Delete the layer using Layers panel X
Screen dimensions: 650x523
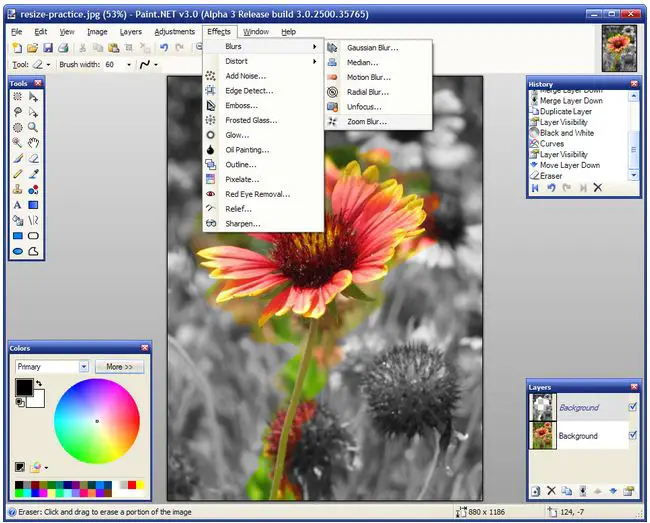coord(551,491)
